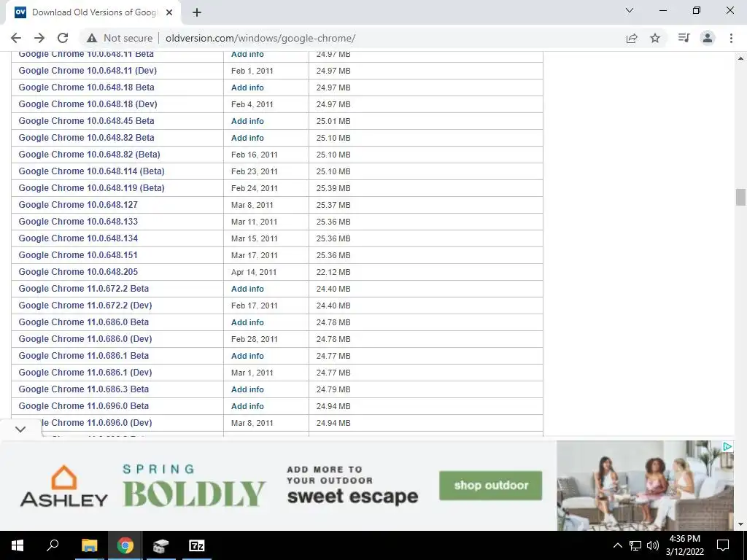Click Add info for 11.0.696.0 Beta
This screenshot has height=560, width=747.
click(x=247, y=406)
